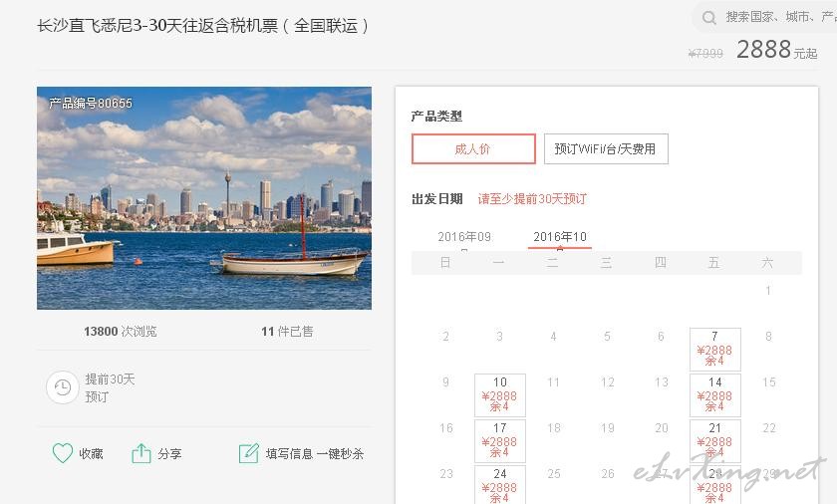Click the share upload icon
The height and width of the screenshot is (504, 837).
(140, 453)
